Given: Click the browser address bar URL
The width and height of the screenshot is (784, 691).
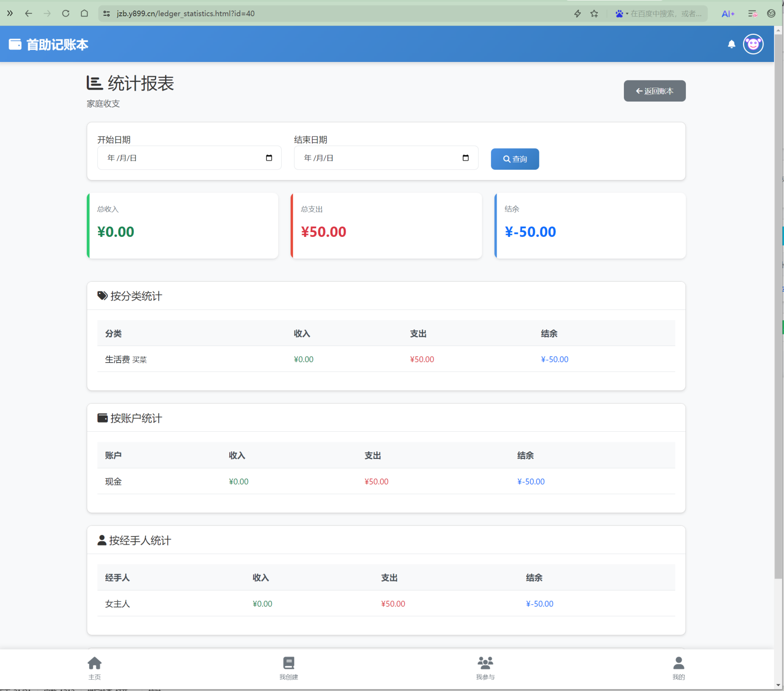Looking at the screenshot, I should click(186, 13).
